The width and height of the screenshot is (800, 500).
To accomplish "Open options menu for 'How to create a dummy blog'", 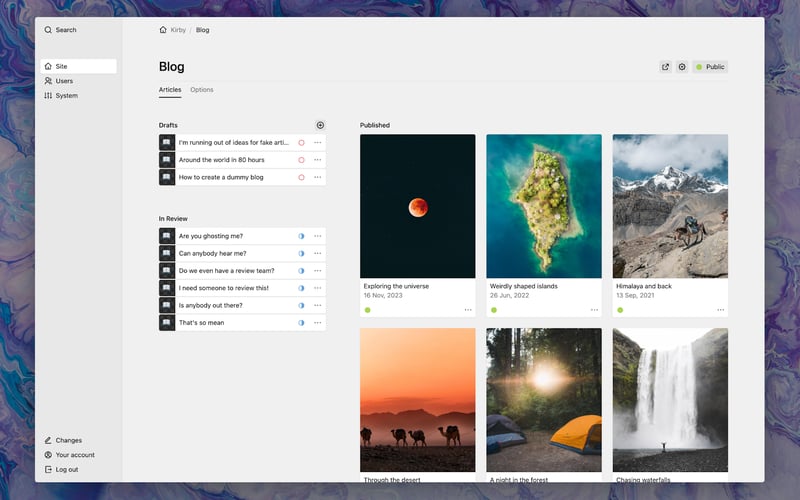I will (318, 178).
